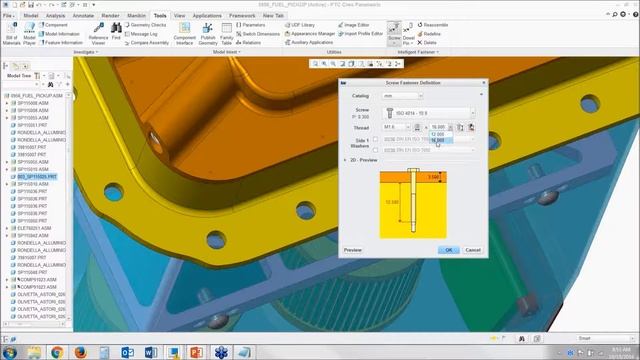Choose the highlighted 16.000 length option
The width and height of the screenshot is (640, 360).
(441, 140)
